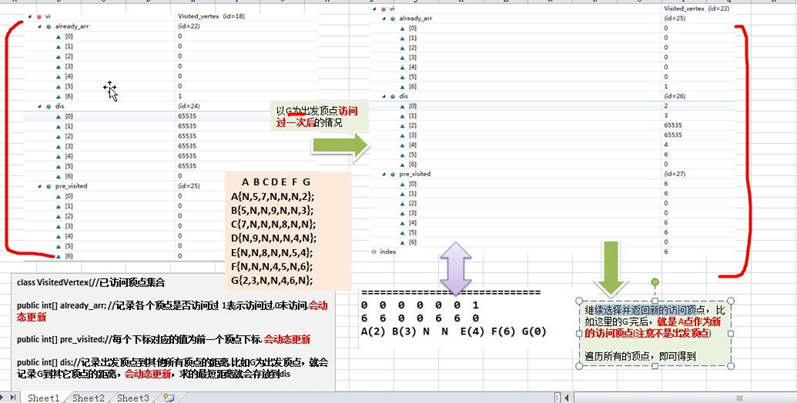
Task: Click the triangle icon of [1] under pre_visited (id=27)
Action: 403,194
